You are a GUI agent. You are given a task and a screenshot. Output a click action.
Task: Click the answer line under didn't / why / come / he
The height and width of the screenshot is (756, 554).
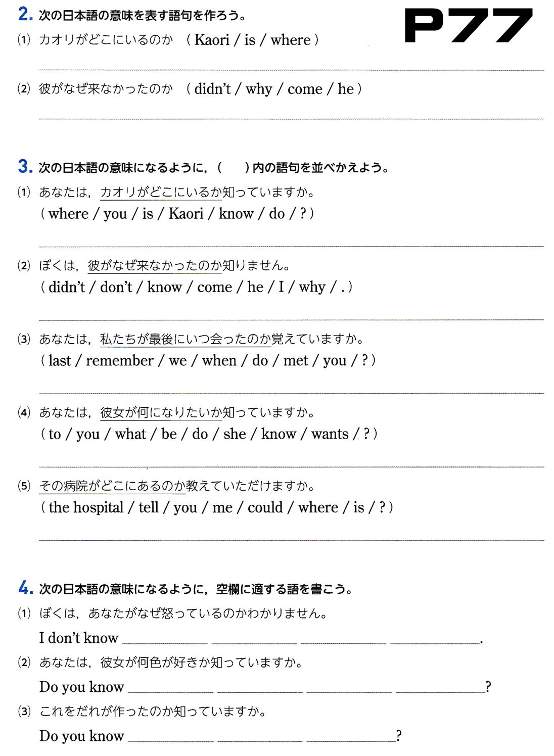(x=291, y=118)
